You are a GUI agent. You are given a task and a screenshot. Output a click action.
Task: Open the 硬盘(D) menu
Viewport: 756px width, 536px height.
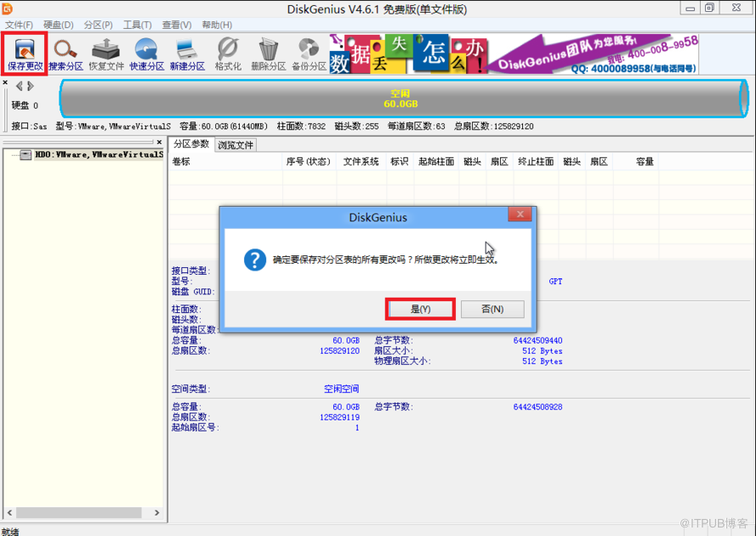59,25
